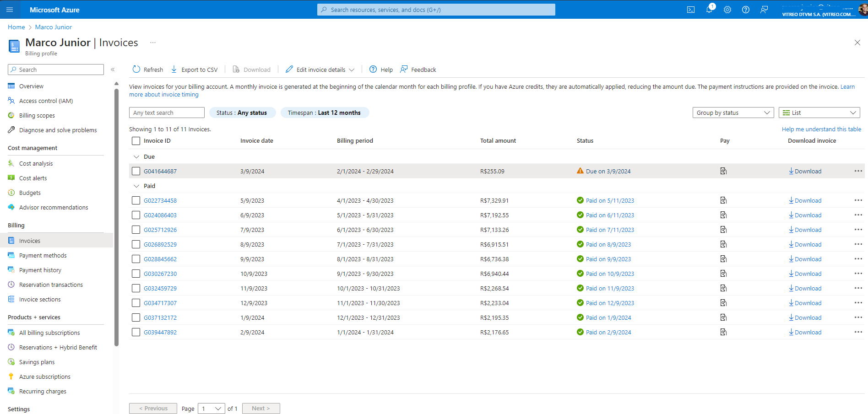The height and width of the screenshot is (414, 868).
Task: Click the ellipsis next to the Invoices title
Action: click(x=153, y=43)
